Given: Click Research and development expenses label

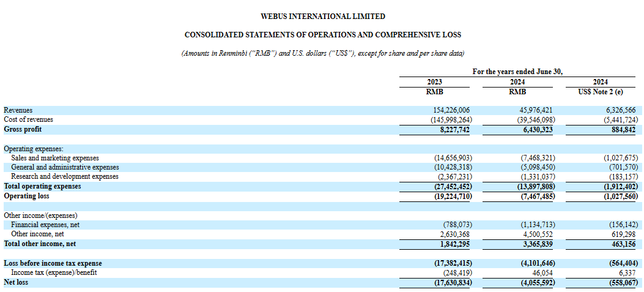Looking at the screenshot, I should (x=64, y=176).
